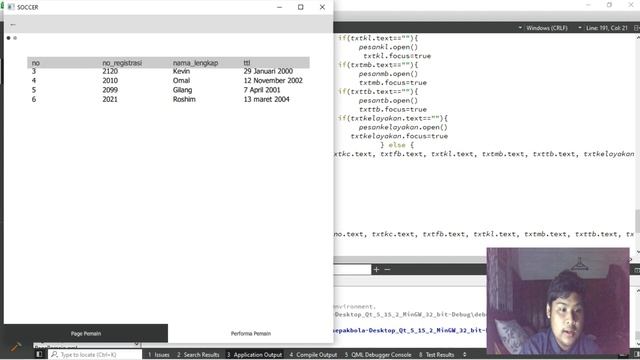Open the Compile Output pane
The height and width of the screenshot is (360, 640).
click(313, 354)
